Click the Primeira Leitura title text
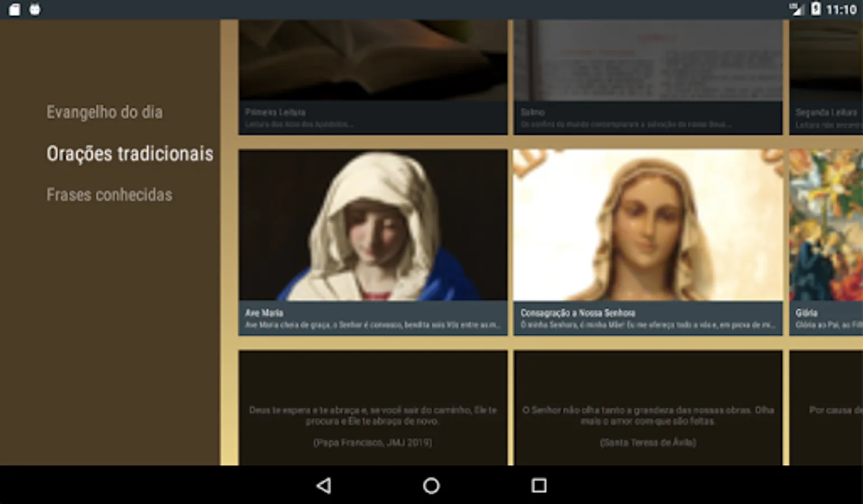Screen dimensions: 863x504 275,112
